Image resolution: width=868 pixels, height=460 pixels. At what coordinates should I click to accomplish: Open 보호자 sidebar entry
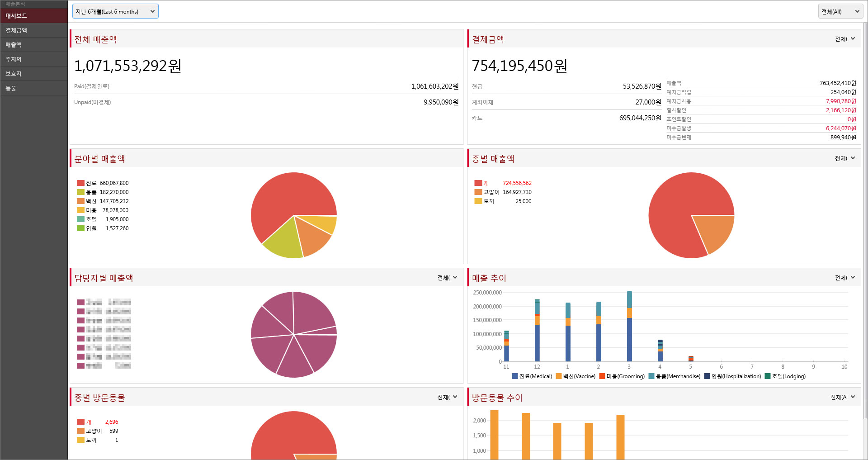(34, 74)
